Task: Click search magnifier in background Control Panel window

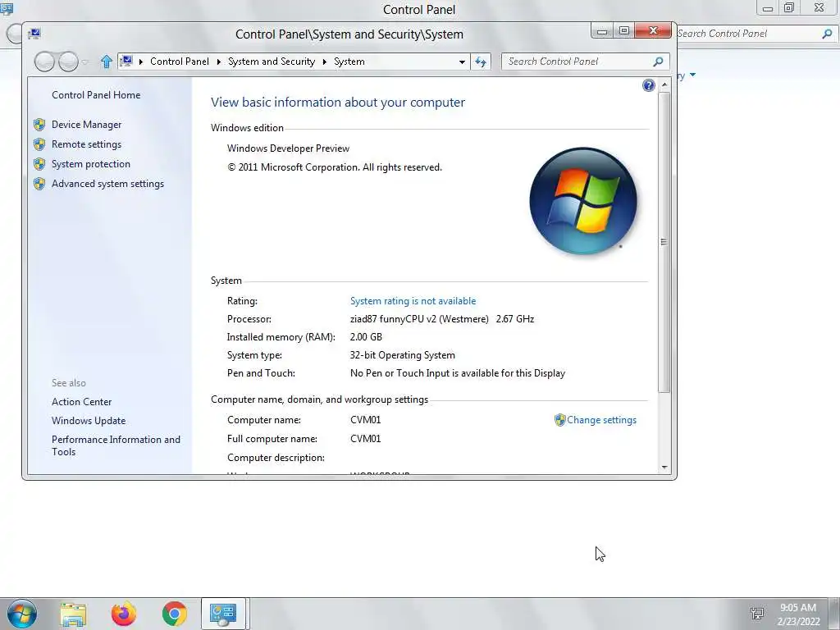Action: [827, 34]
